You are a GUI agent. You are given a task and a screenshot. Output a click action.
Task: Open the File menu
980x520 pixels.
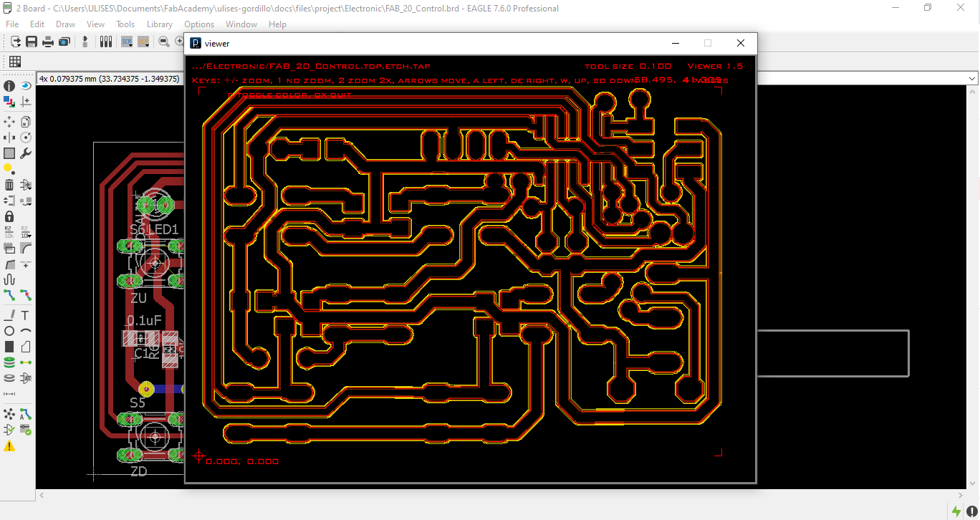click(x=12, y=24)
